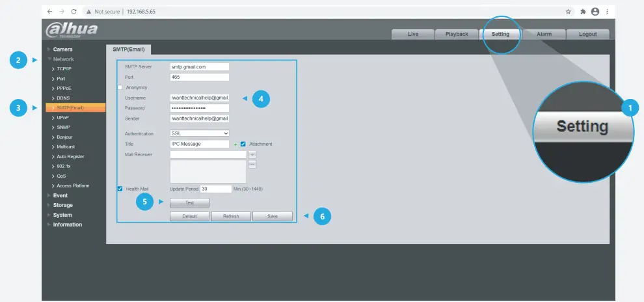Viewport: 644px width, 302px height.
Task: Expand the Camera section
Action: (62, 49)
